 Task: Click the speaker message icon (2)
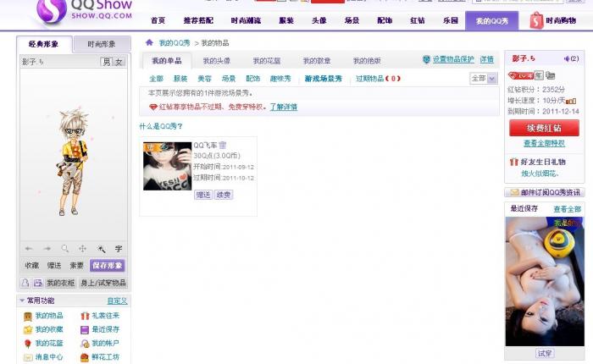pos(567,58)
